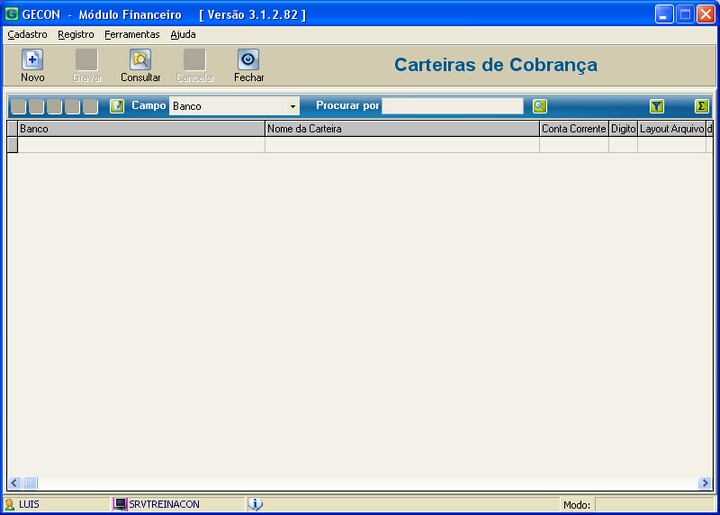Open the Ajuda menu
This screenshot has height=515, width=720.
(183, 34)
